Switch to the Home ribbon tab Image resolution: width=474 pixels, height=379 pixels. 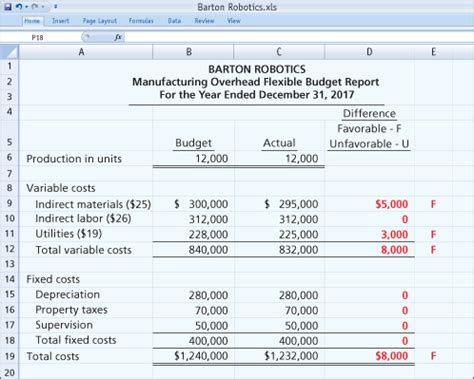pyautogui.click(x=32, y=21)
